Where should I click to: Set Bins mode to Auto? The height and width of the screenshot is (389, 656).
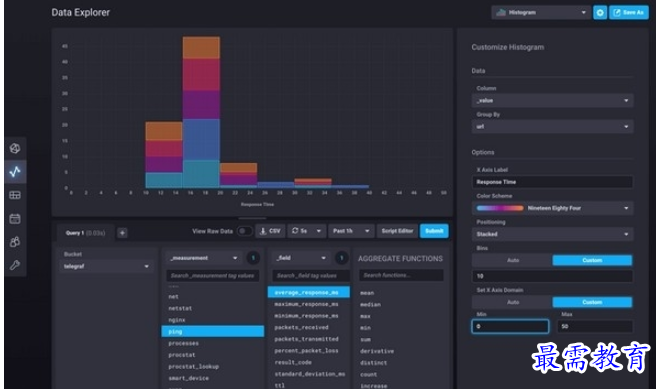(x=512, y=260)
